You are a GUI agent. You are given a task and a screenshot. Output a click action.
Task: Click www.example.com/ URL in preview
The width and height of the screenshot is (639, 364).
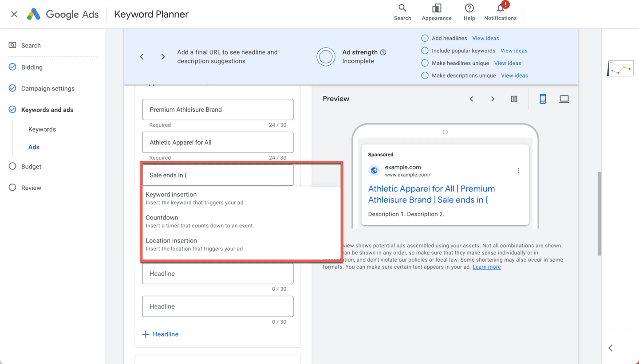point(407,175)
